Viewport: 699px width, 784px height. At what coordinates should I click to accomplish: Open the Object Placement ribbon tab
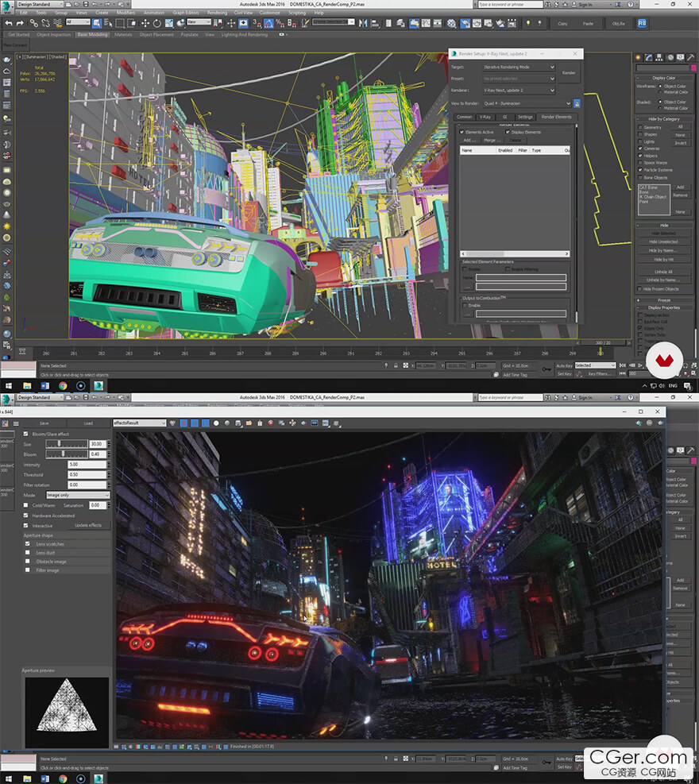coord(156,34)
